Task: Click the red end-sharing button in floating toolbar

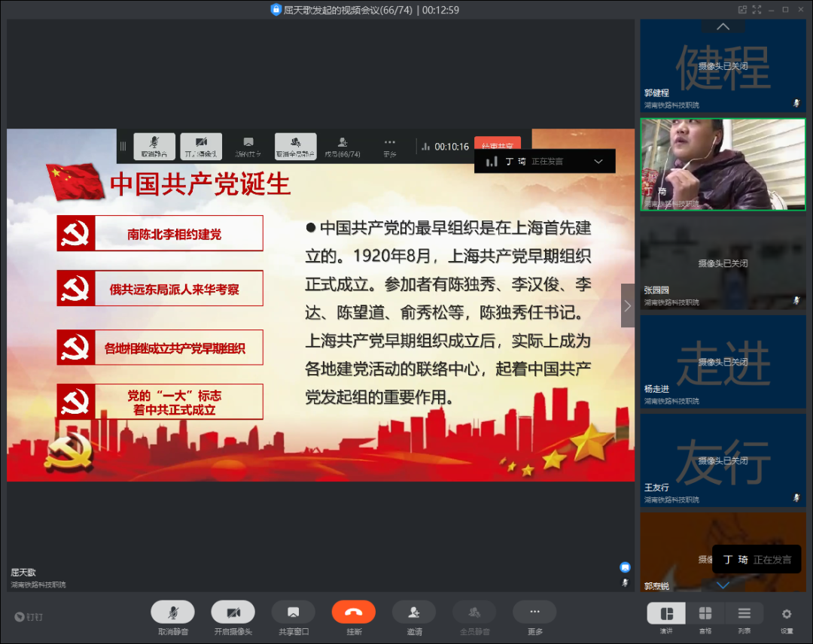Action: 498,143
